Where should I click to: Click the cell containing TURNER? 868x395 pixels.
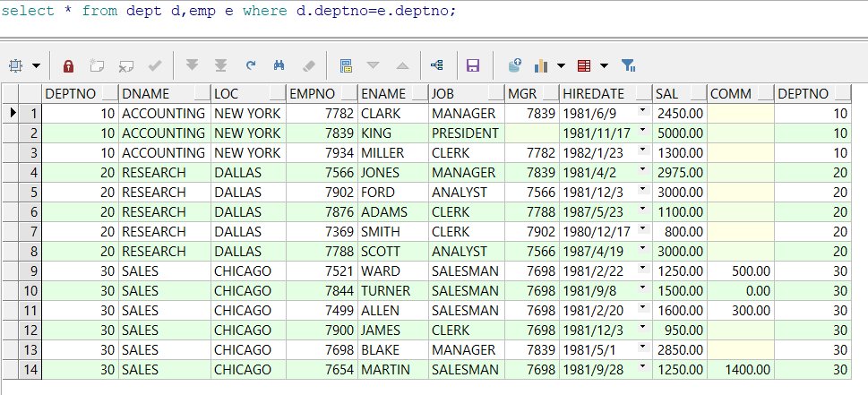click(x=393, y=291)
